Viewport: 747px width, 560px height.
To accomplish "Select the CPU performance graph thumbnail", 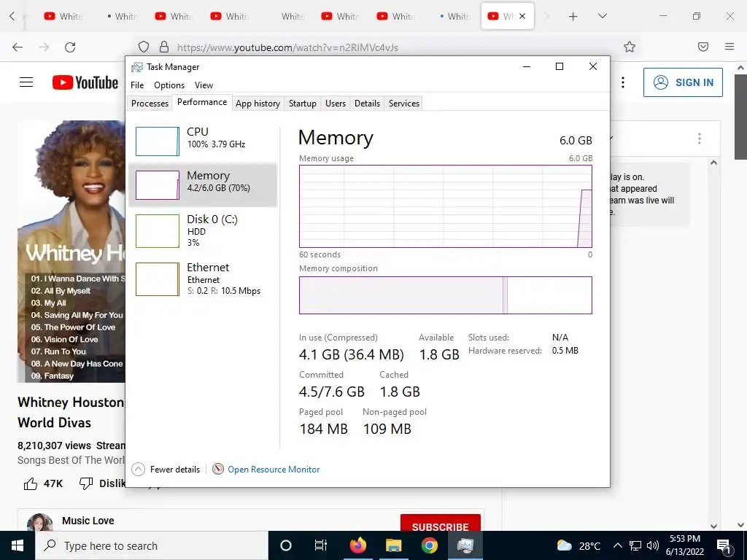I will [158, 141].
